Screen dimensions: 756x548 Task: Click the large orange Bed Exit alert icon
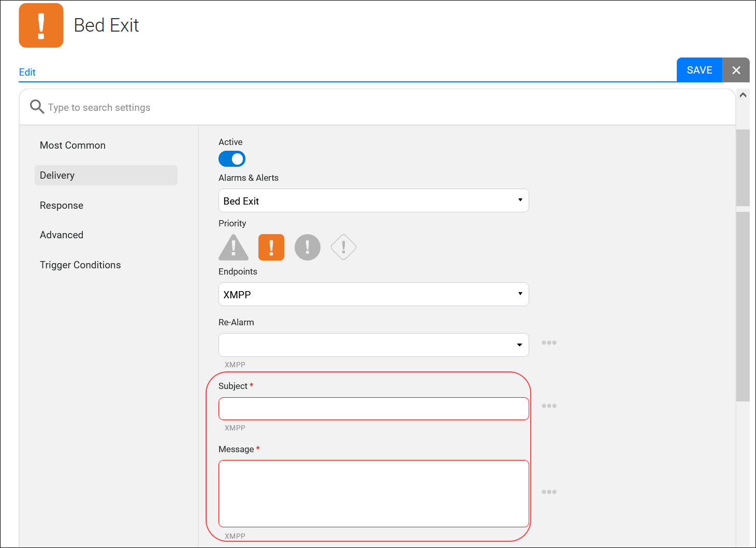(41, 25)
